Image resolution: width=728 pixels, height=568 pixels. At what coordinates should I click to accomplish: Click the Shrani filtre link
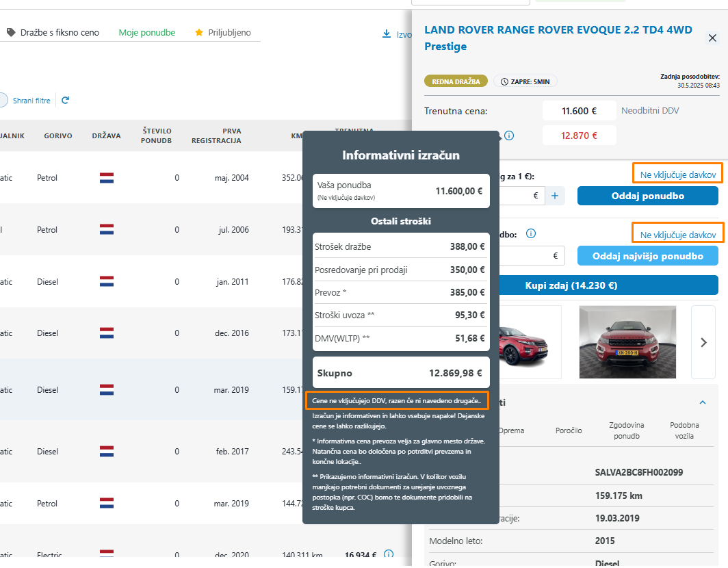click(31, 101)
